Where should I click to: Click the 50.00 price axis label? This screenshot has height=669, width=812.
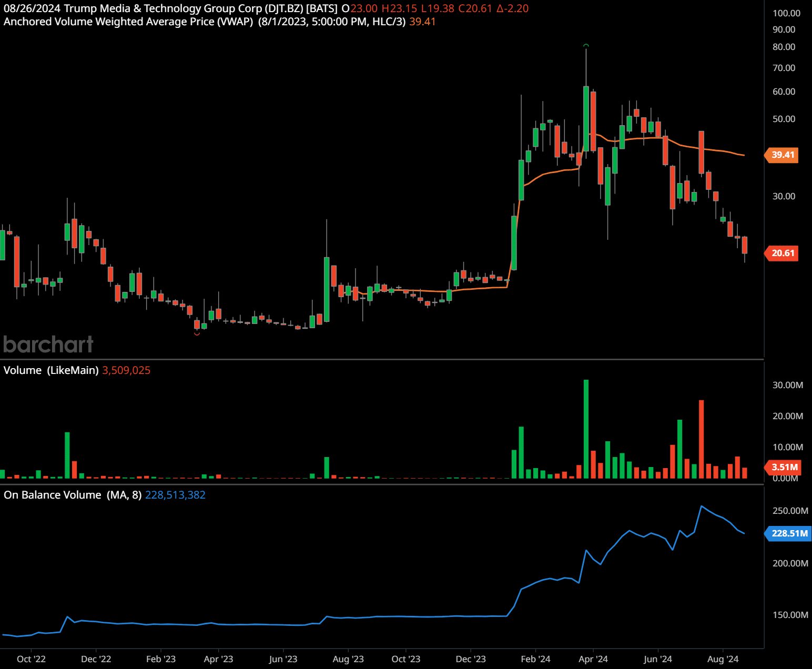coord(784,119)
